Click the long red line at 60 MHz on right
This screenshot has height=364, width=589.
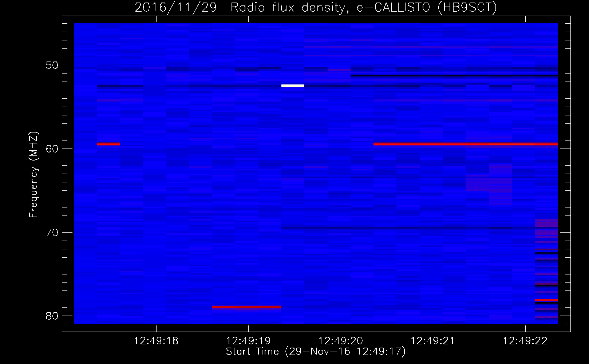[466, 144]
